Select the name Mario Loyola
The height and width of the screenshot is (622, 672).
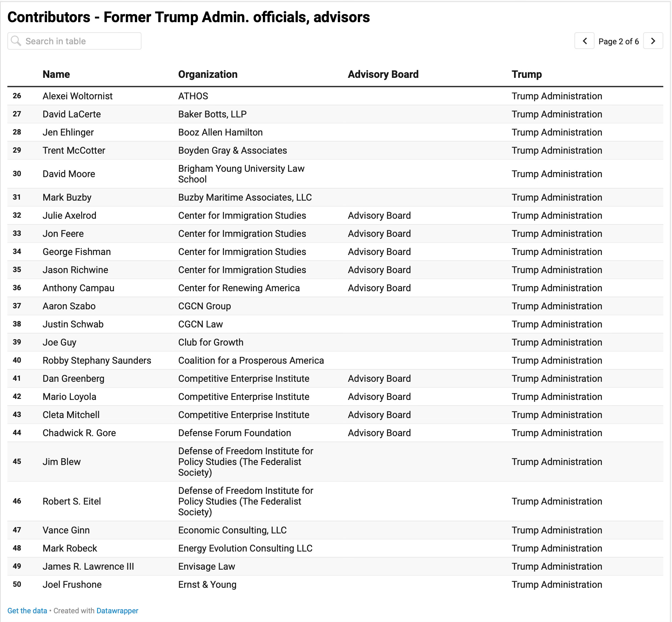pos(70,397)
